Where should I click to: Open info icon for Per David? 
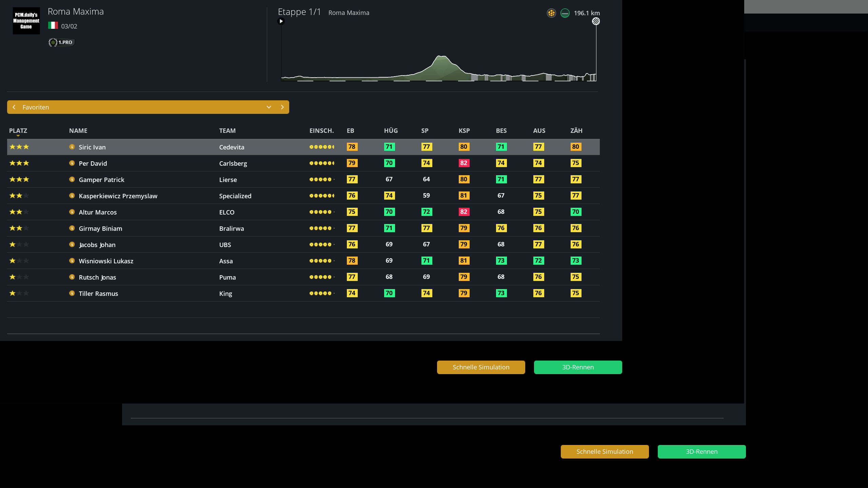[72, 163]
